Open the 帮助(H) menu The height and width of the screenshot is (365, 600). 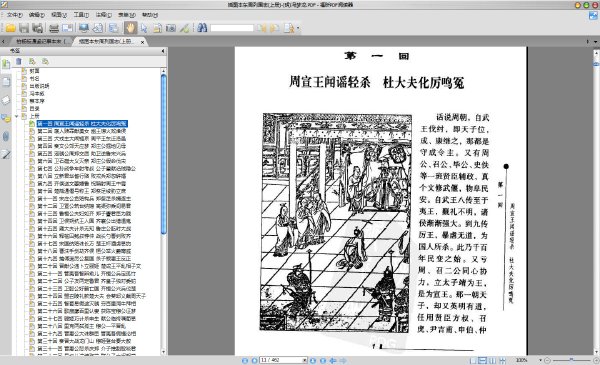[x=150, y=15]
